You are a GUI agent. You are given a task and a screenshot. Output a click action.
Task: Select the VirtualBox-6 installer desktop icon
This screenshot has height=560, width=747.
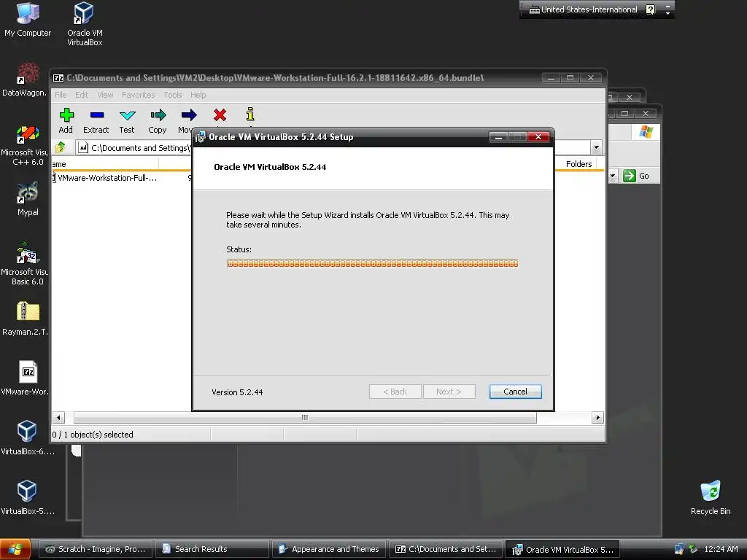tap(27, 438)
